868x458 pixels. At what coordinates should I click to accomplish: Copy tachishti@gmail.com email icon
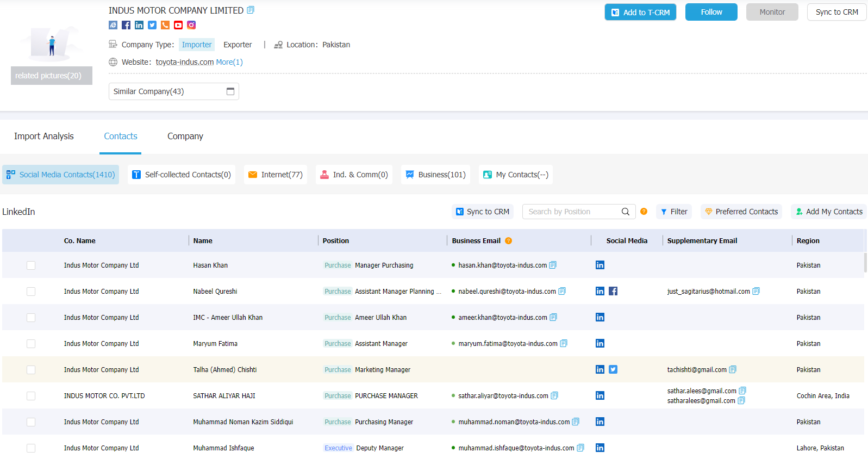[733, 369]
